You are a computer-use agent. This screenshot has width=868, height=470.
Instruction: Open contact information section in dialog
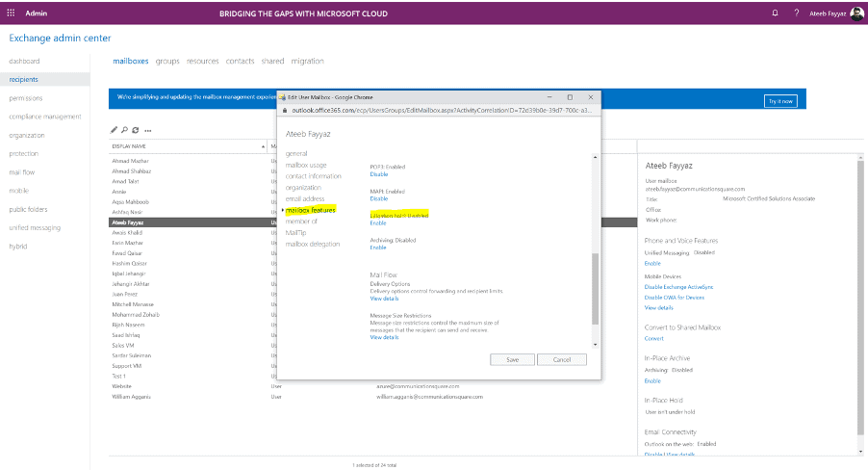314,176
